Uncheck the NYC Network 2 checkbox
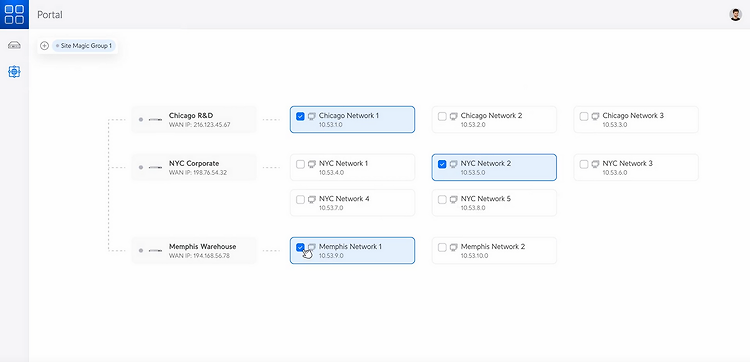This screenshot has width=750, height=362. click(442, 164)
